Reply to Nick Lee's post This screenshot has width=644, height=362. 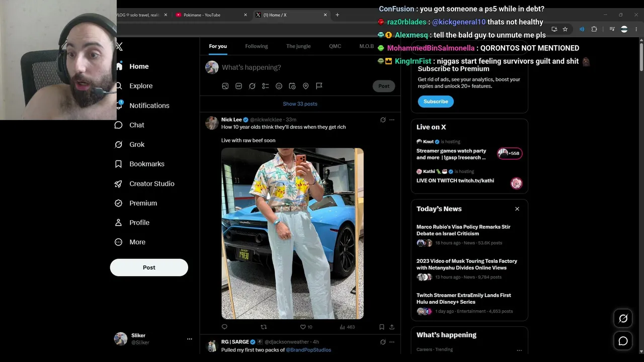tap(224, 327)
